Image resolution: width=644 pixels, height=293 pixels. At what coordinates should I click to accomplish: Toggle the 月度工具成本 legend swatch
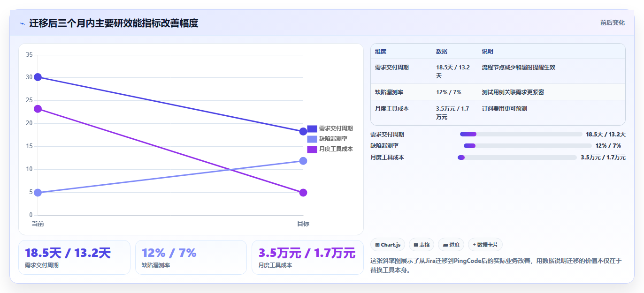[x=312, y=149]
